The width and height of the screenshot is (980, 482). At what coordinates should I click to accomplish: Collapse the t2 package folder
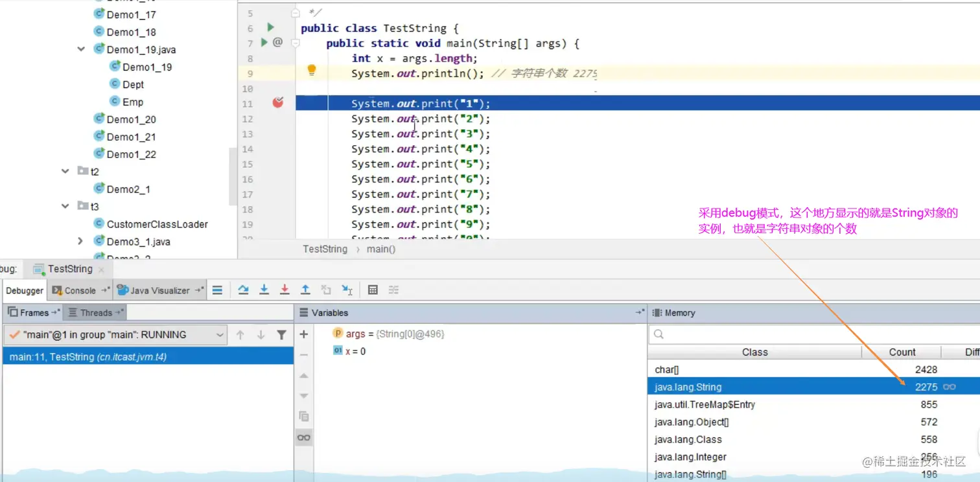point(65,172)
